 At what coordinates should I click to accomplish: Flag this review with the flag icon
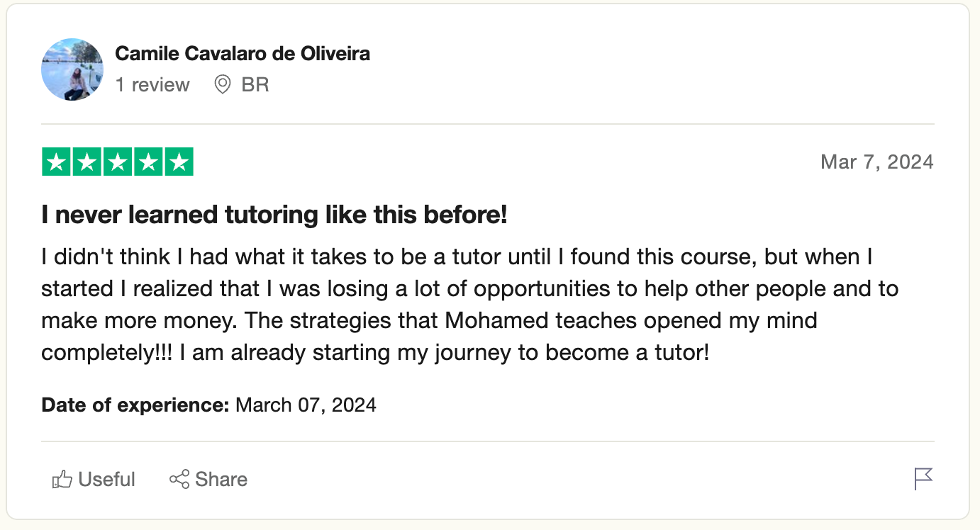923,480
